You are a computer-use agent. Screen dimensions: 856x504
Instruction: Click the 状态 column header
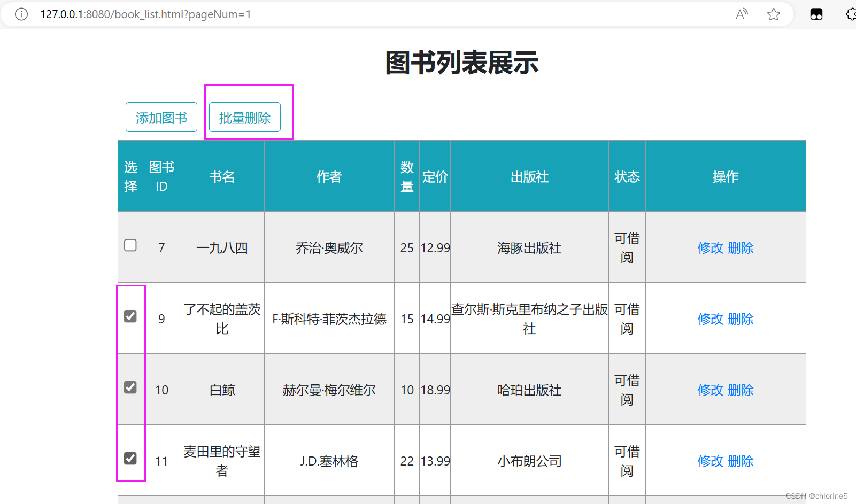click(627, 177)
